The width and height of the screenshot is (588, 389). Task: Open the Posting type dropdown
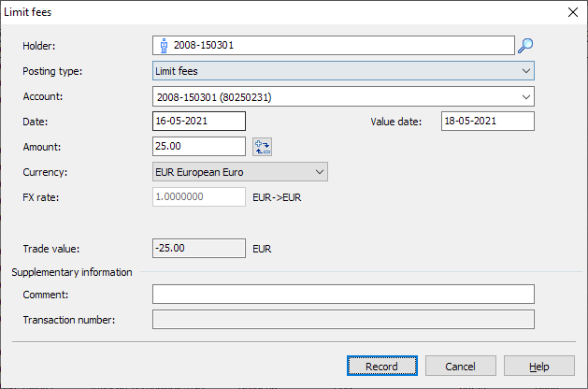click(x=342, y=71)
